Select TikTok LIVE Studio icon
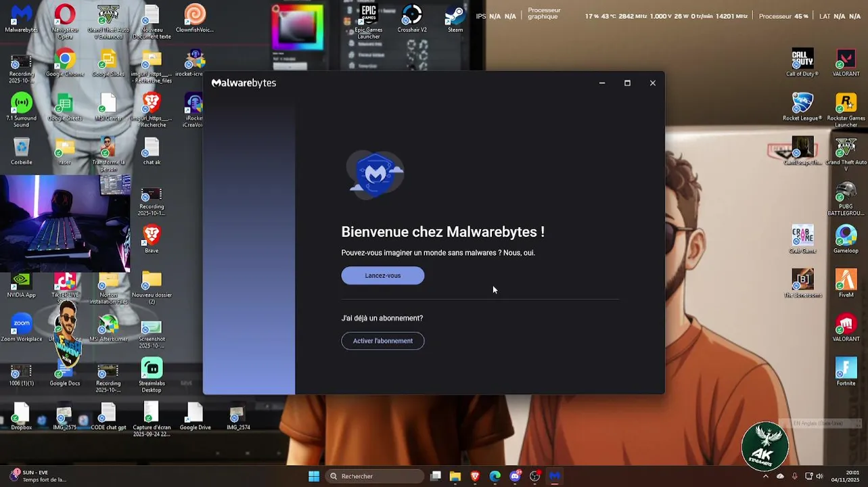868x487 pixels. [65, 284]
